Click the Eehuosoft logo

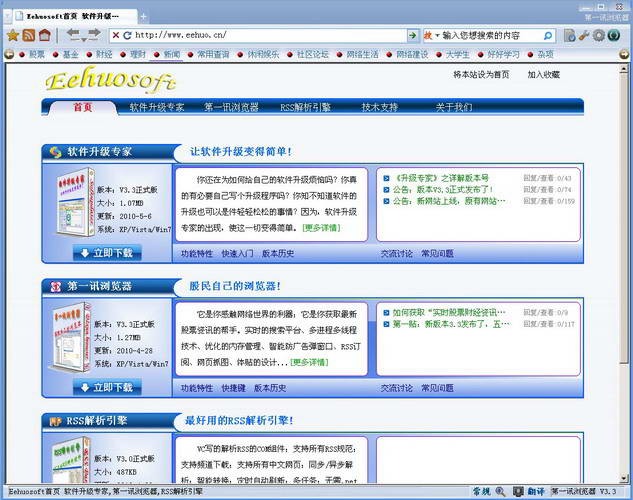point(110,81)
